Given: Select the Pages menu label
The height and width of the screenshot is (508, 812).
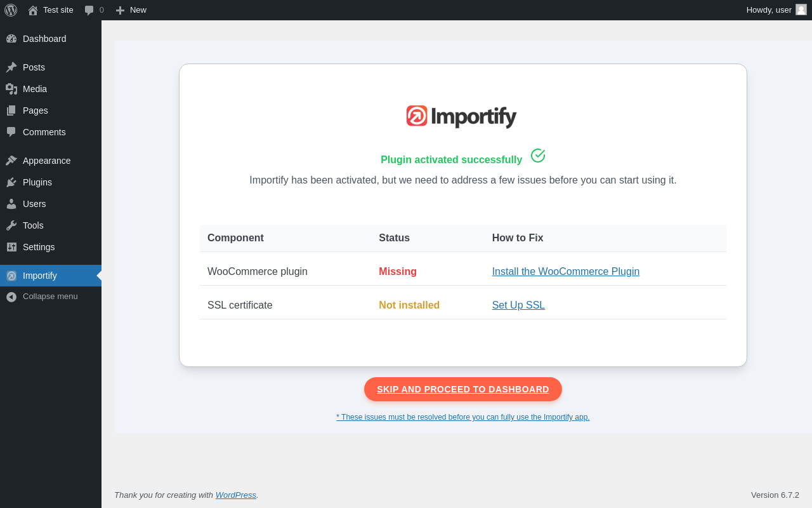Looking at the screenshot, I should [36, 110].
